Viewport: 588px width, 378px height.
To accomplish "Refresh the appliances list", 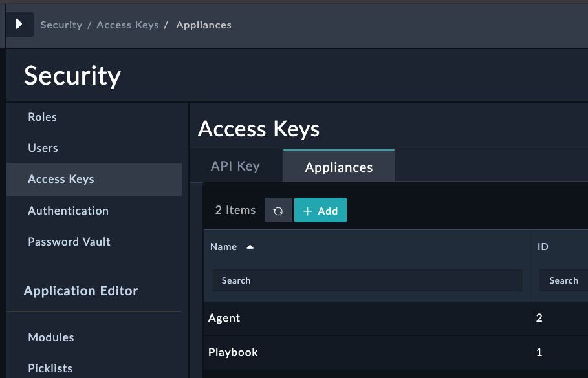I will [278, 211].
